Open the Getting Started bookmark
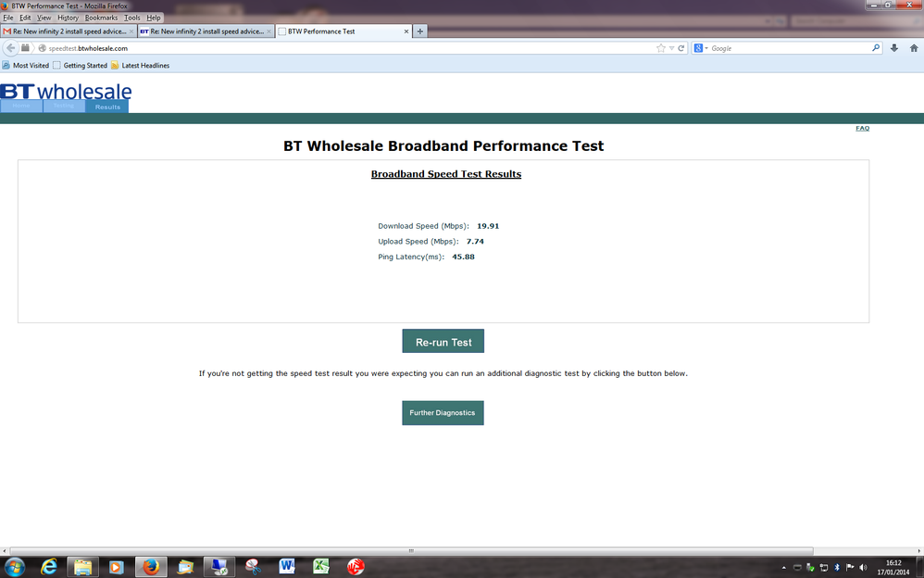 [x=81, y=66]
